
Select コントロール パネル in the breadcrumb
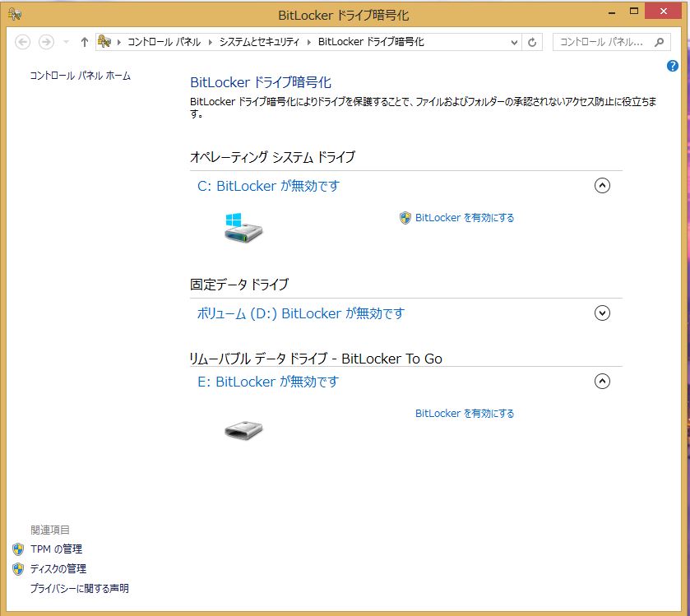pyautogui.click(x=164, y=42)
